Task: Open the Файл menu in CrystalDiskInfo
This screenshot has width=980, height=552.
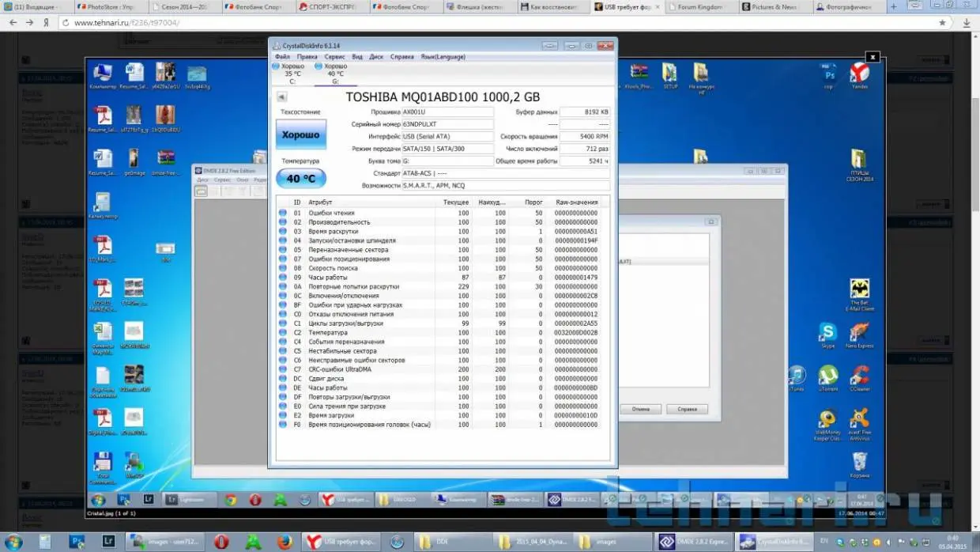Action: [282, 57]
